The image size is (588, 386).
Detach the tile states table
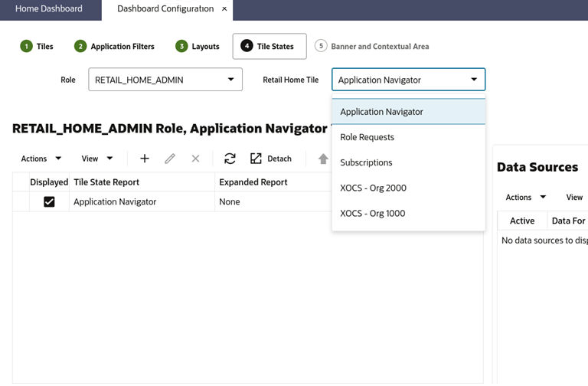271,159
